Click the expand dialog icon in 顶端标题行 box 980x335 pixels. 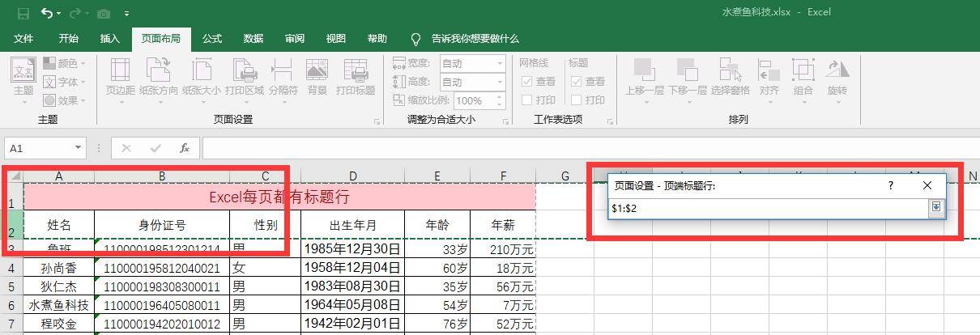tap(936, 208)
